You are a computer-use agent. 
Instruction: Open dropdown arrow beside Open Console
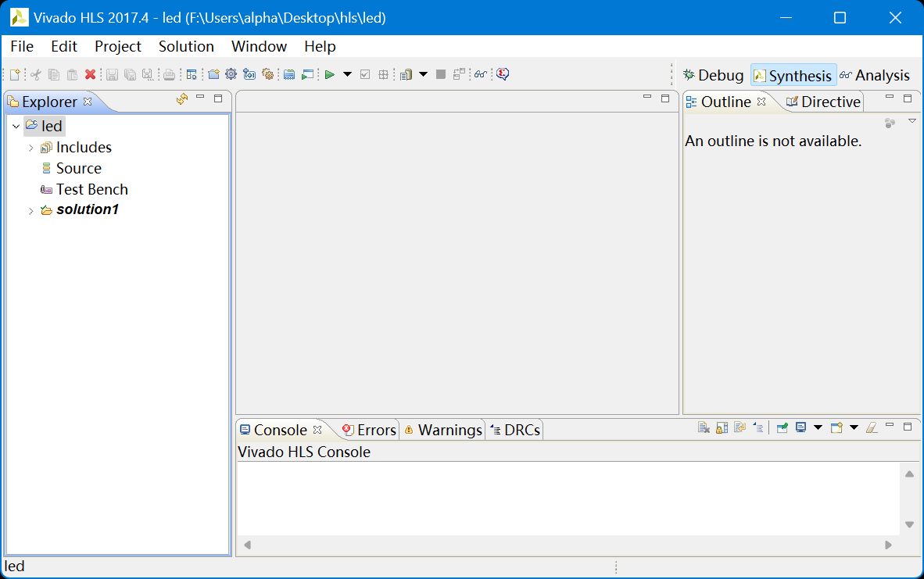tap(854, 427)
